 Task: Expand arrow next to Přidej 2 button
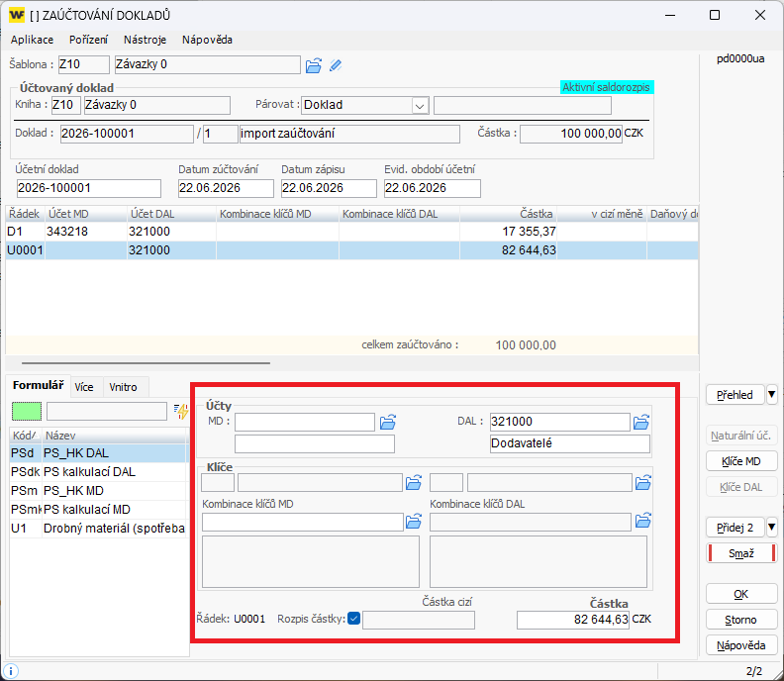[x=771, y=527]
